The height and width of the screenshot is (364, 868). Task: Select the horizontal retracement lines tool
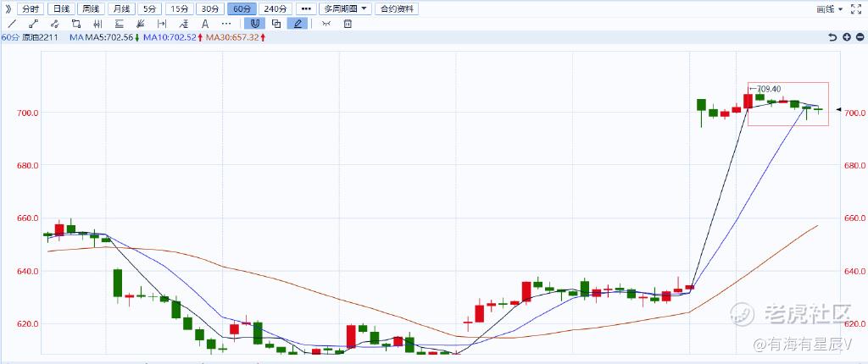point(119,24)
